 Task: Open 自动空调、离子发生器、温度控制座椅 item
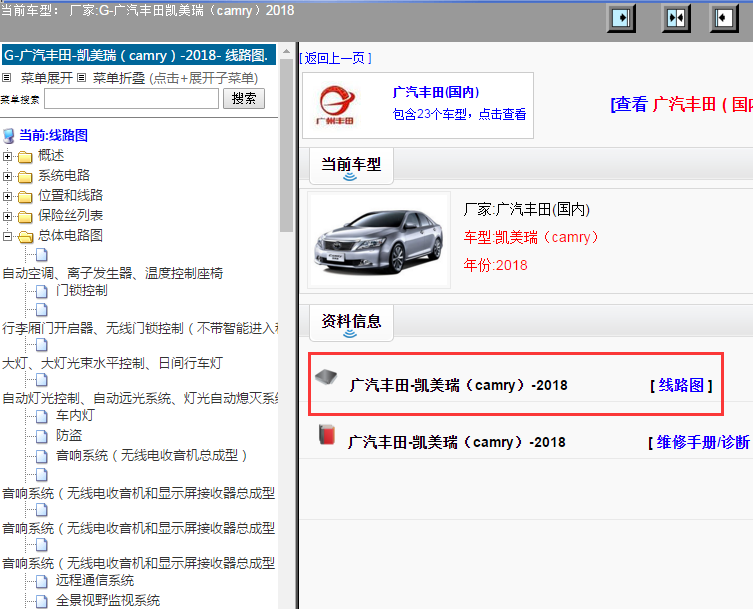pyautogui.click(x=112, y=273)
